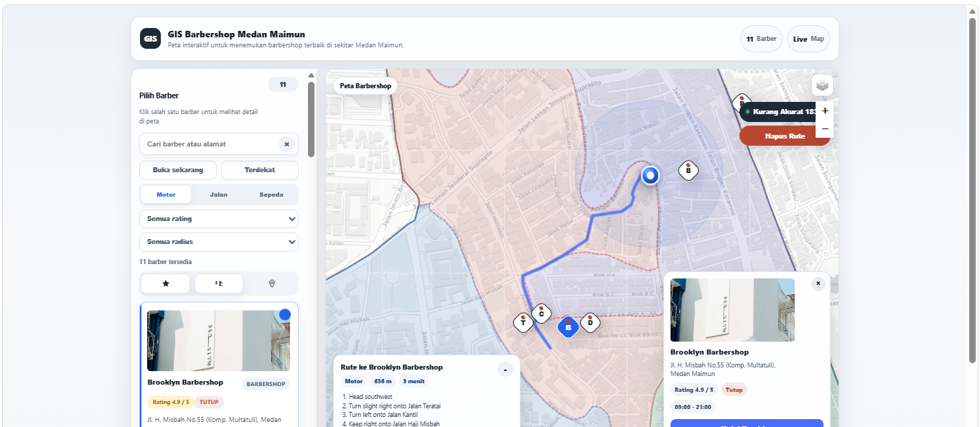Select the C barber marker on map
Image resolution: width=980 pixels, height=427 pixels.
[x=541, y=314]
